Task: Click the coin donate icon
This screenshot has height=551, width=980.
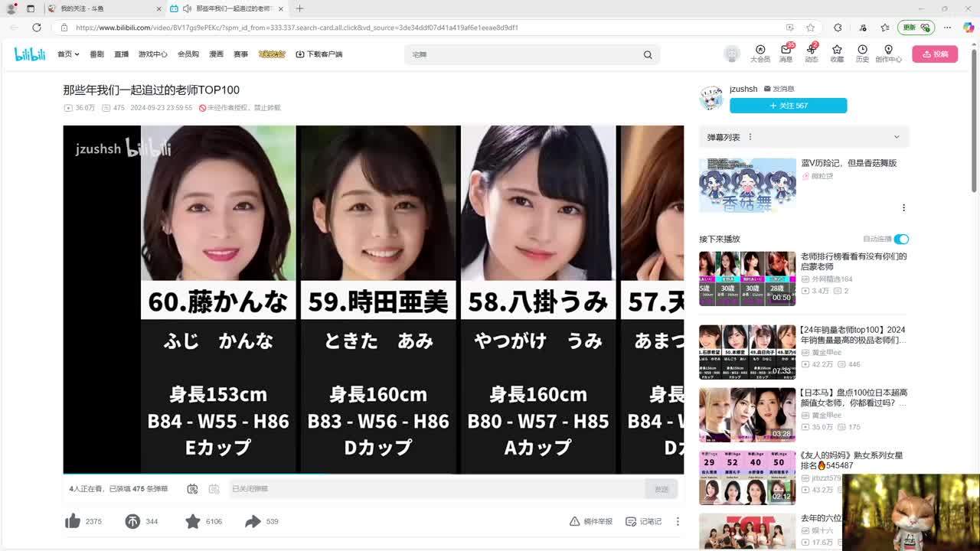Action: click(132, 521)
